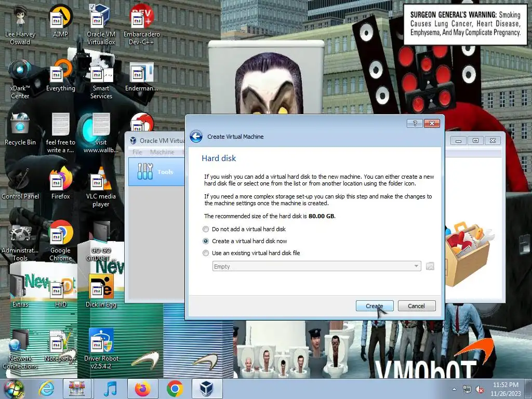The image size is (532, 399).
Task: Open xDark Center desktop icon
Action: 20,79
